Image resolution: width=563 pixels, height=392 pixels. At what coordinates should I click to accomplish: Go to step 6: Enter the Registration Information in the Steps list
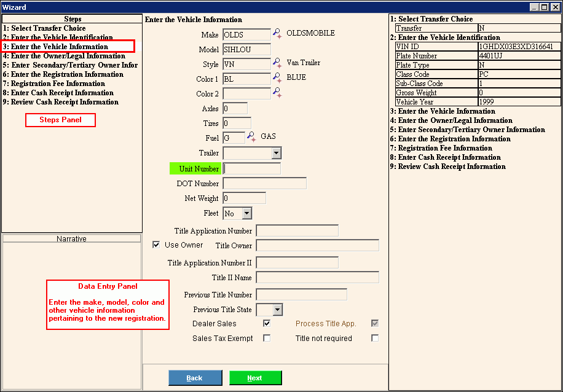[x=63, y=74]
